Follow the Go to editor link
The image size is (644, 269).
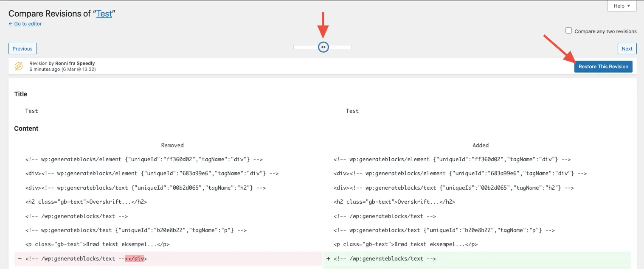pos(25,24)
